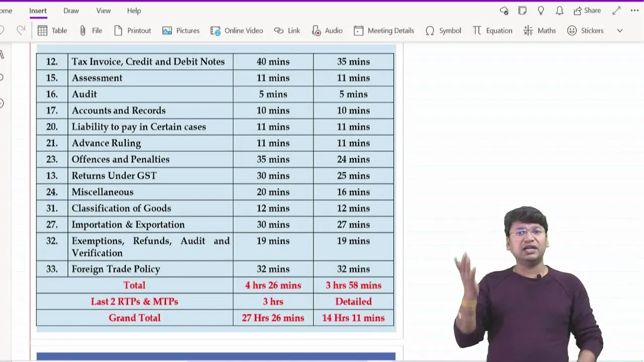Image resolution: width=644 pixels, height=362 pixels.
Task: Click the lightbulb tell-me icon
Action: (x=541, y=11)
